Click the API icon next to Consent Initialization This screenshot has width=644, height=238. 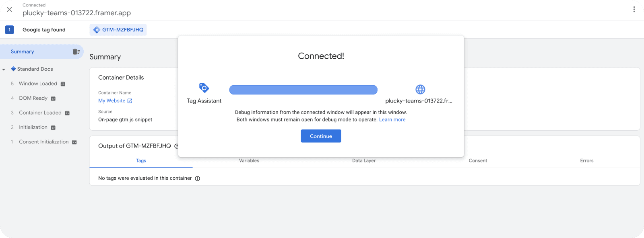pos(74,142)
